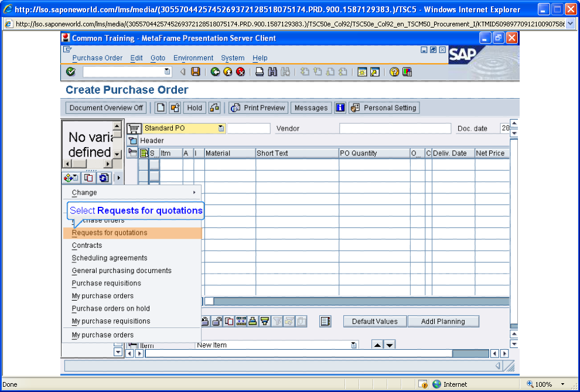Click the Create new document page icon

pos(161,108)
